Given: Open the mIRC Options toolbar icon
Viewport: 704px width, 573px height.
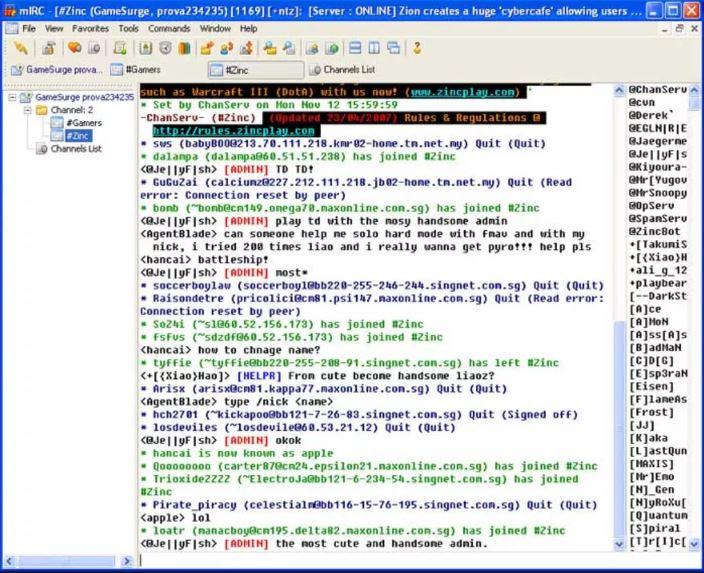Looking at the screenshot, I should point(48,48).
